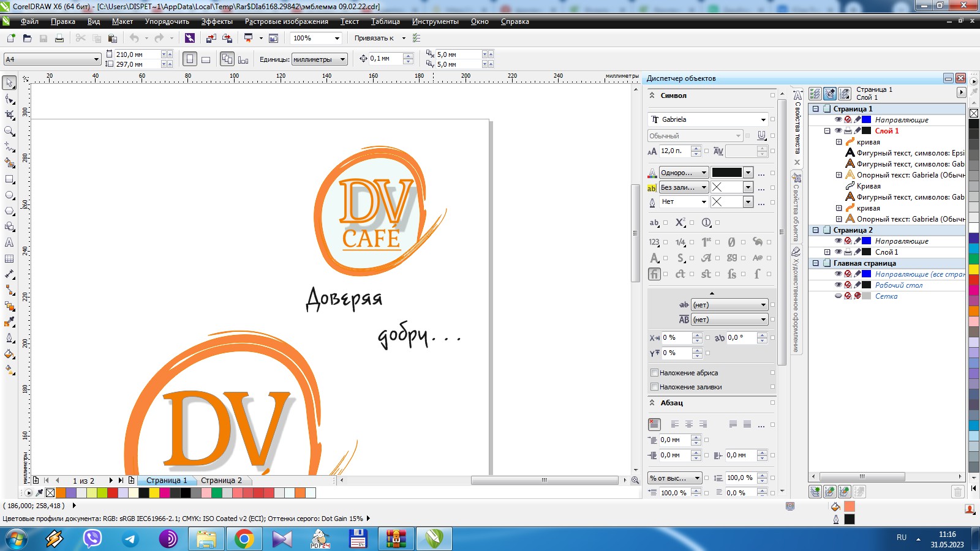This screenshot has height=551, width=980.
Task: Toggle the Наложение абриса checkbox
Action: [654, 373]
